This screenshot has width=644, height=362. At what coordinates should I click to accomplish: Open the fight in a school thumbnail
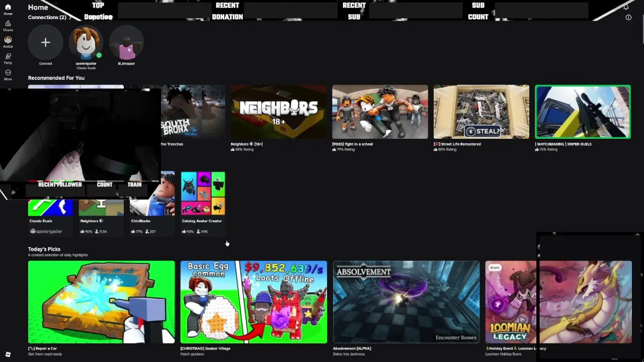380,112
